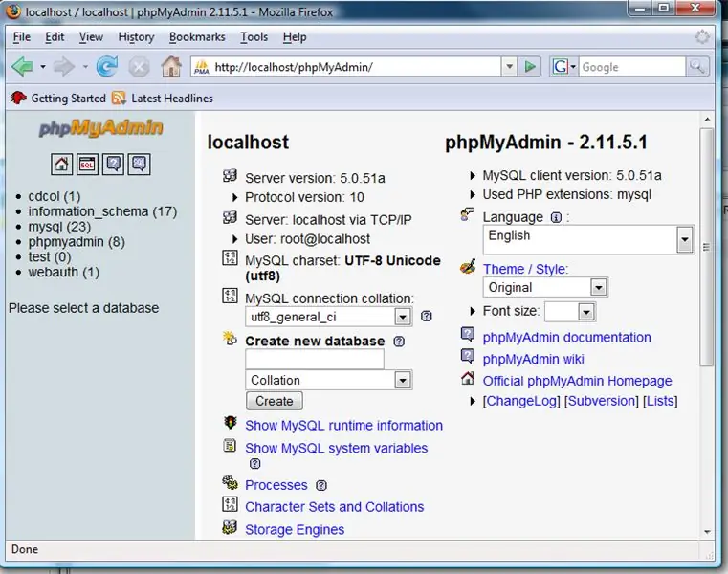
Task: Click the green Go arrow beside URL
Action: pyautogui.click(x=530, y=67)
